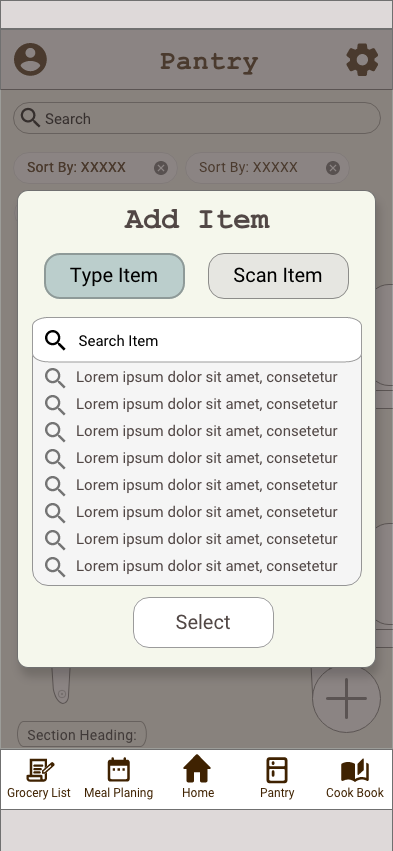Go to Home via house icon
393x851 pixels.
point(197,769)
